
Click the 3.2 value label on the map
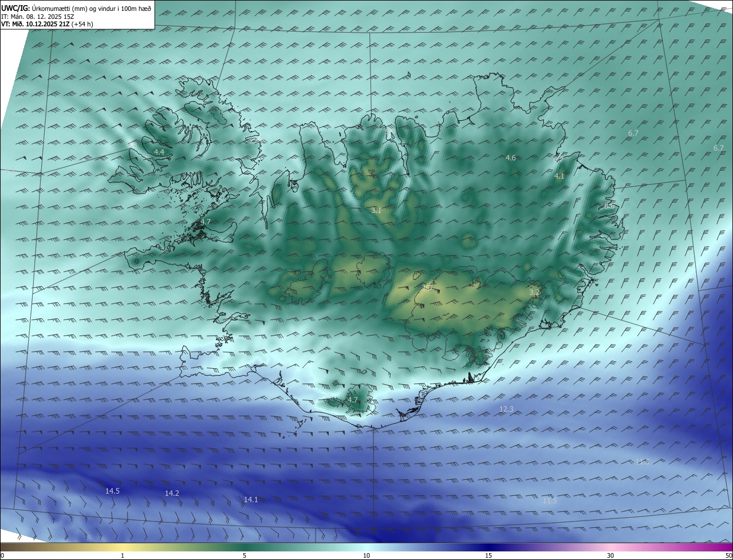click(534, 292)
